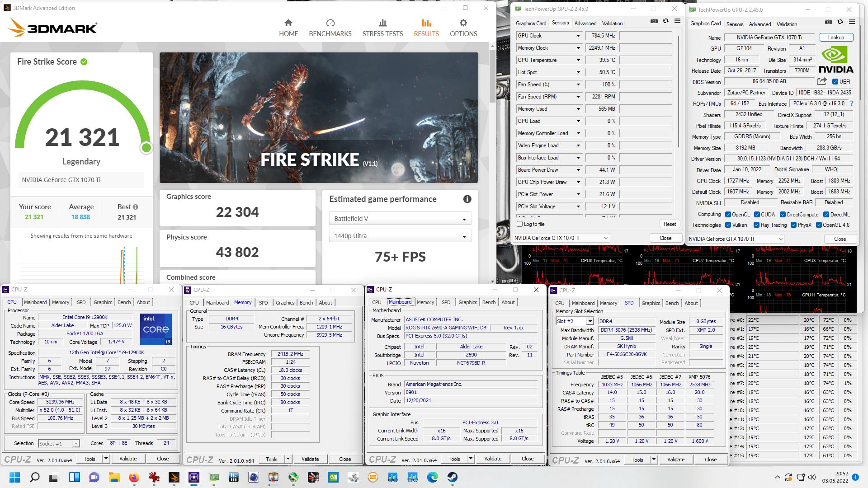Open STRESS TESTS in 3DMark

click(382, 28)
